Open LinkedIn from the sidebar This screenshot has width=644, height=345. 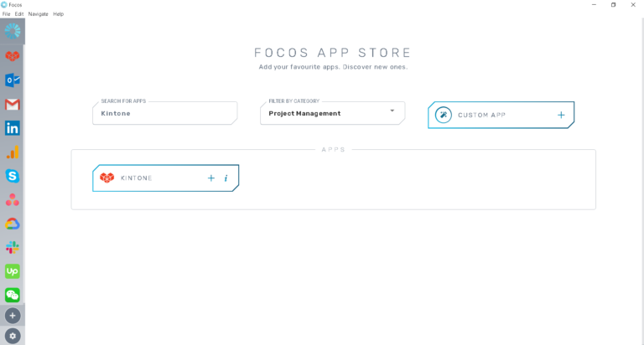tap(13, 128)
